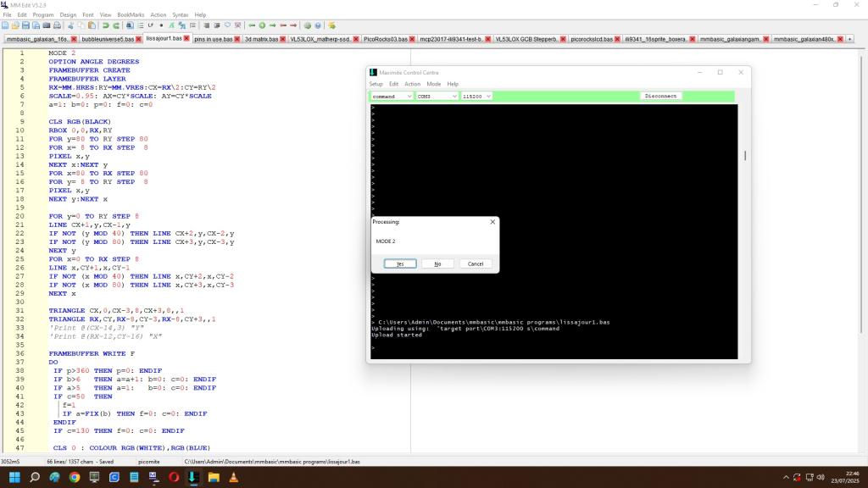
Task: Click the Disconnect button
Action: tap(661, 97)
